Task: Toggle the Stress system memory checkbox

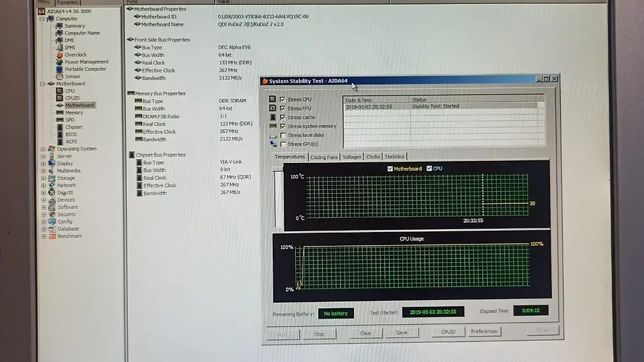Action: (x=283, y=126)
